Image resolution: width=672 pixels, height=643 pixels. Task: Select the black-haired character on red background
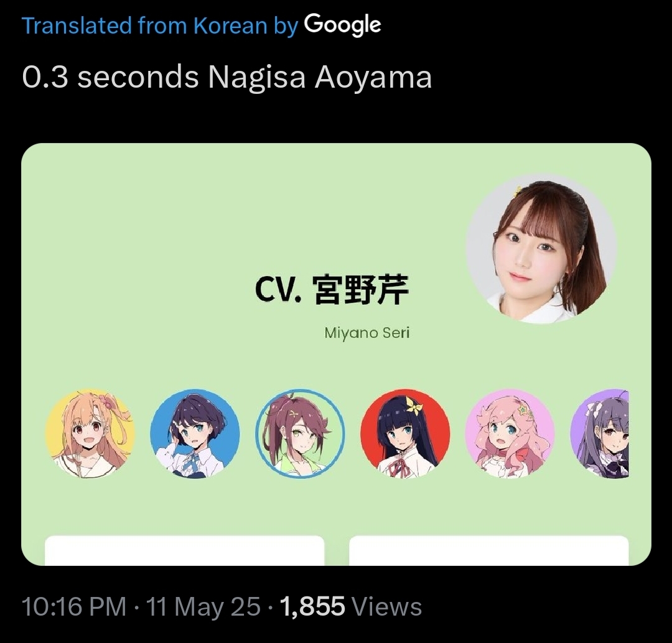[x=405, y=433]
